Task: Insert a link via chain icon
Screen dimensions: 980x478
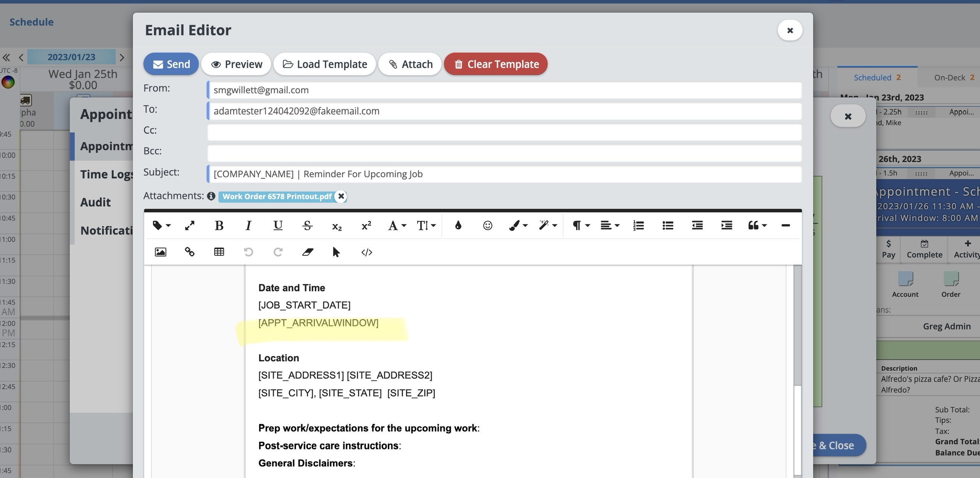Action: point(189,252)
